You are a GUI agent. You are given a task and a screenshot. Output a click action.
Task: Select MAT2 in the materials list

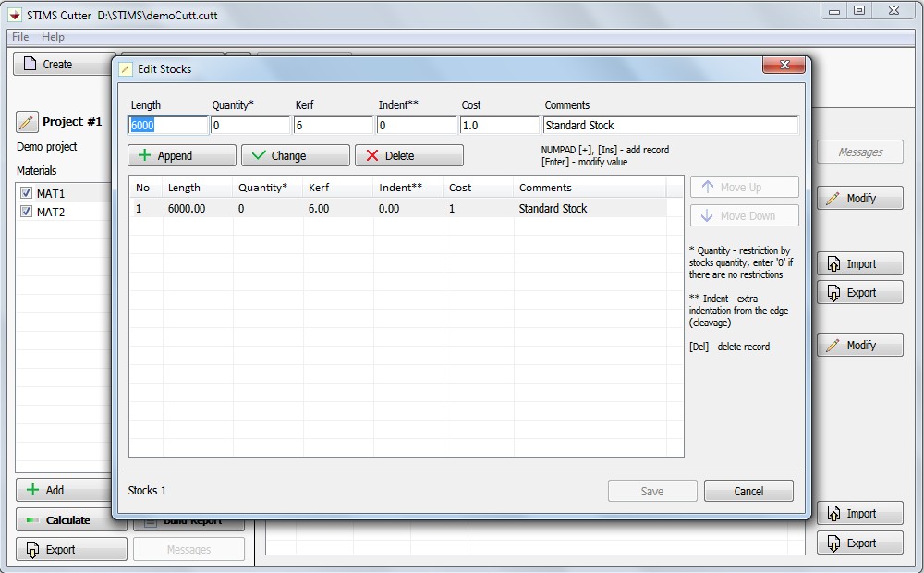coord(51,211)
